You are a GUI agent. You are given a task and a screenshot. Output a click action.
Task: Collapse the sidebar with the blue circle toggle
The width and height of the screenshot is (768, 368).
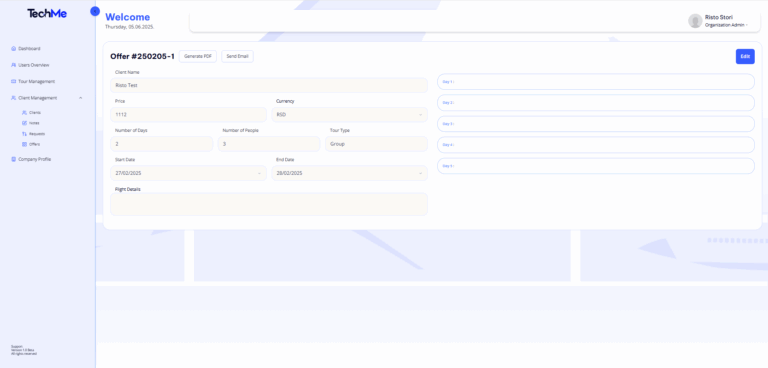(x=95, y=11)
